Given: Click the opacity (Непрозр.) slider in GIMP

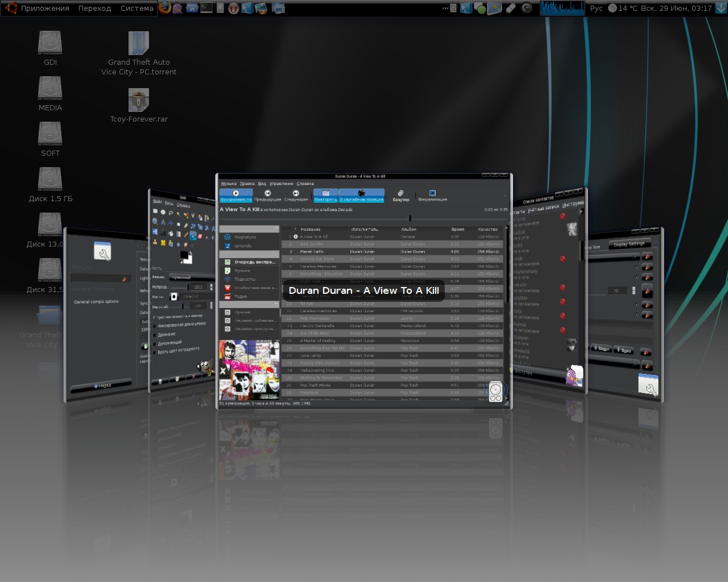Looking at the screenshot, I should pyautogui.click(x=179, y=288).
